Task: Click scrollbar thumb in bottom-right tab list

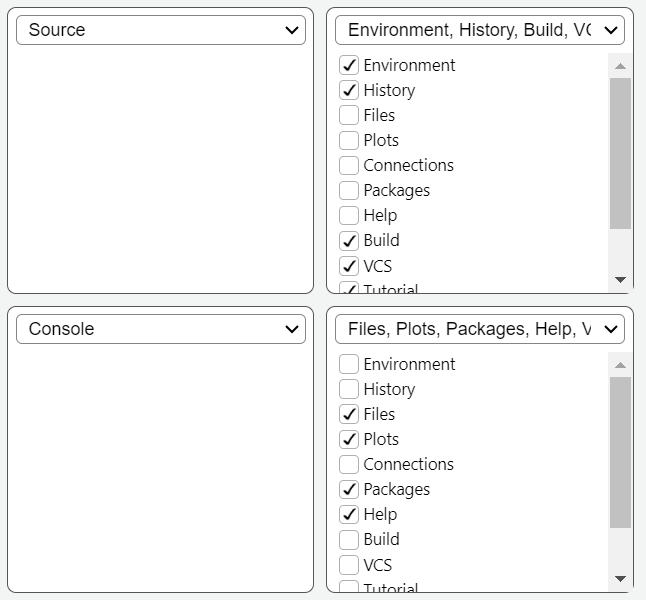Action: 620,452
